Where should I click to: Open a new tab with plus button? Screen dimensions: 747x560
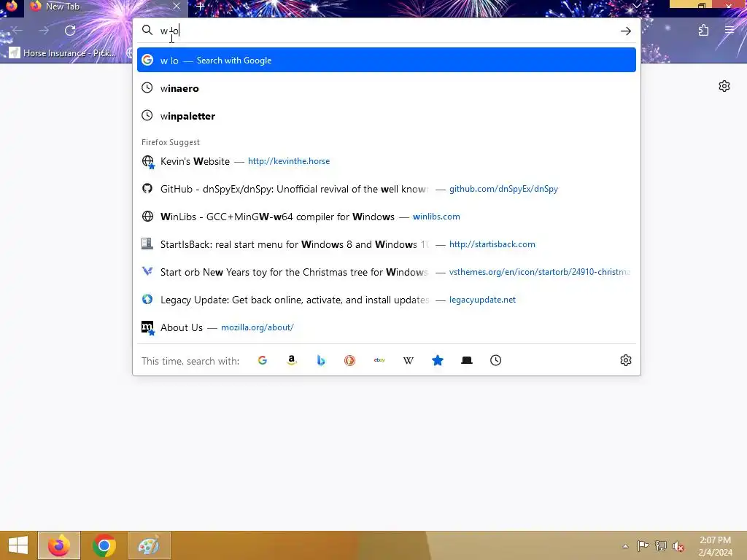201,7
